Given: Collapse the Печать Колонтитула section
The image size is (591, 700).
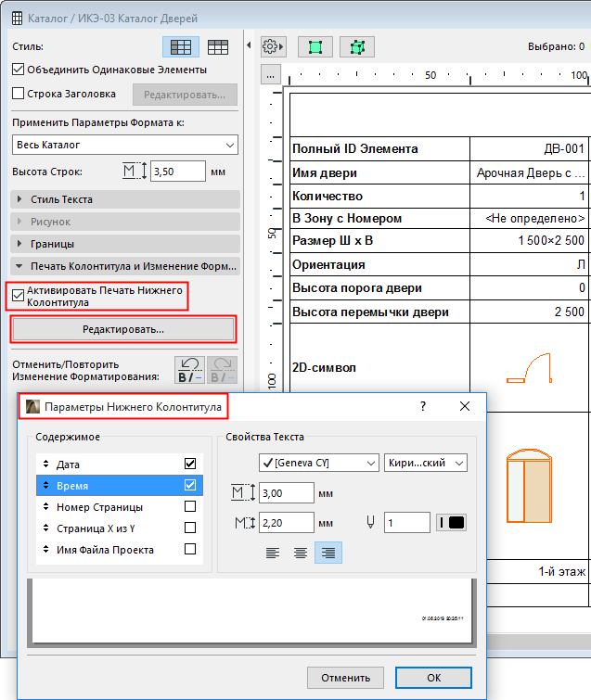Looking at the screenshot, I should pyautogui.click(x=125, y=266).
